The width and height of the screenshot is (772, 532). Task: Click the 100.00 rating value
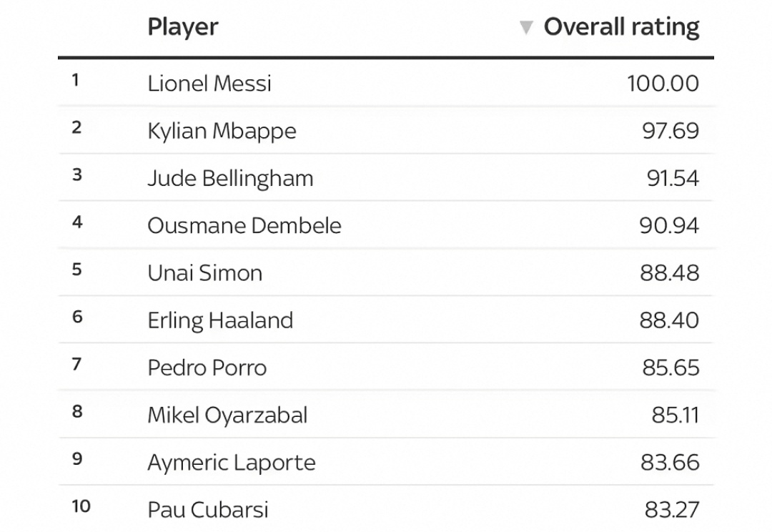[x=663, y=83]
